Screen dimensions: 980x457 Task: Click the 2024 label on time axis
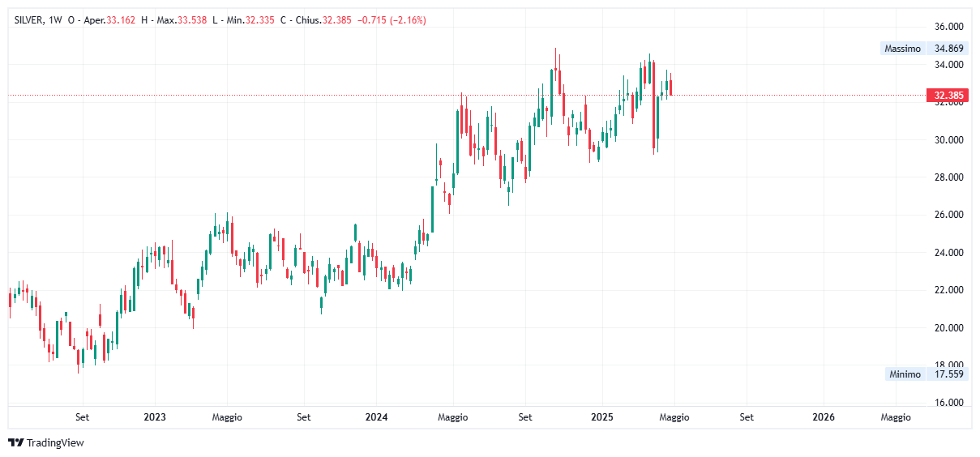(x=376, y=417)
